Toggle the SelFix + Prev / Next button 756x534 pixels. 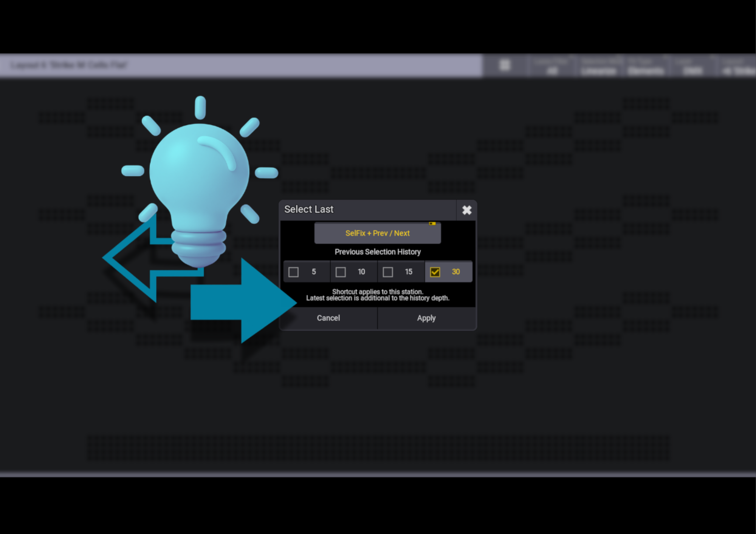(x=377, y=233)
